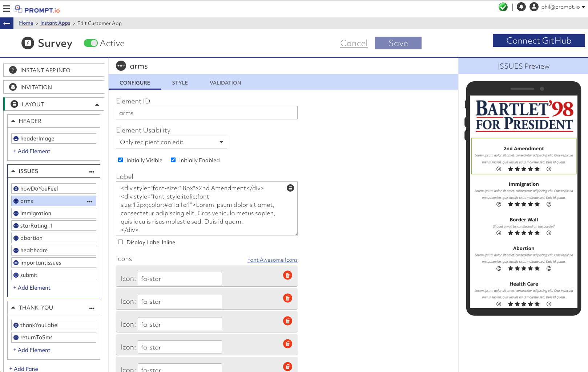Switch to the STYLE tab

[x=180, y=82]
